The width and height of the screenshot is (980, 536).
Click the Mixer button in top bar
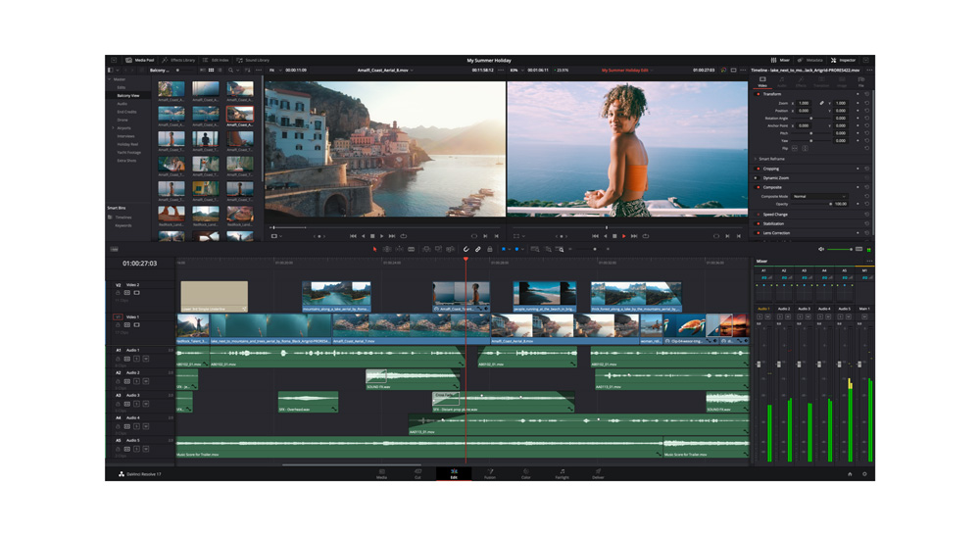click(781, 61)
